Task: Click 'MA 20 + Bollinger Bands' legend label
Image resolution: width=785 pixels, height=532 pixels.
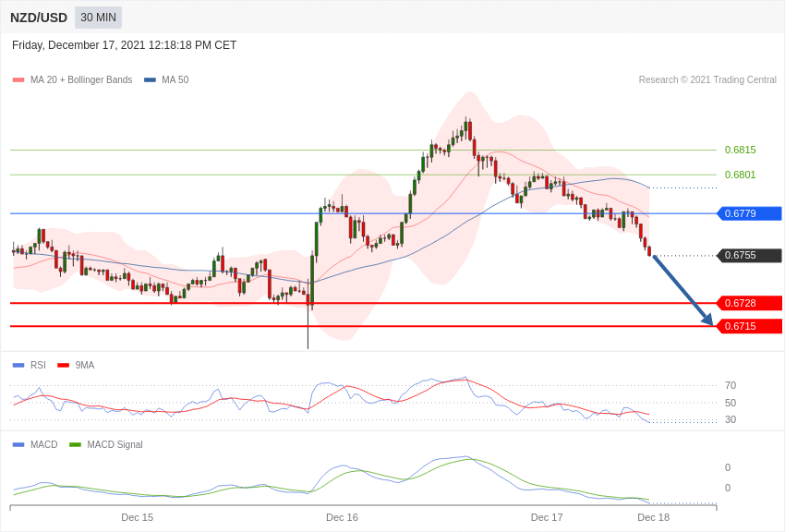Action: (x=81, y=79)
